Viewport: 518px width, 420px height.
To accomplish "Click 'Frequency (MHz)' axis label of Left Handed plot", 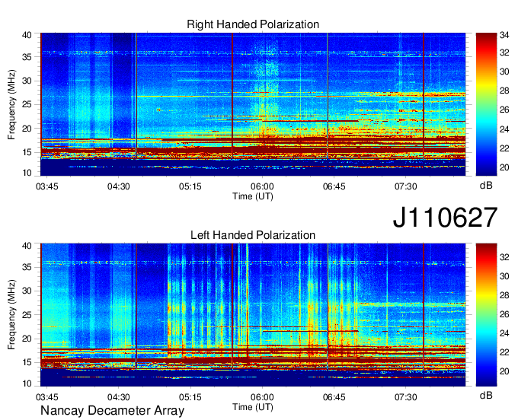I will coord(11,315).
